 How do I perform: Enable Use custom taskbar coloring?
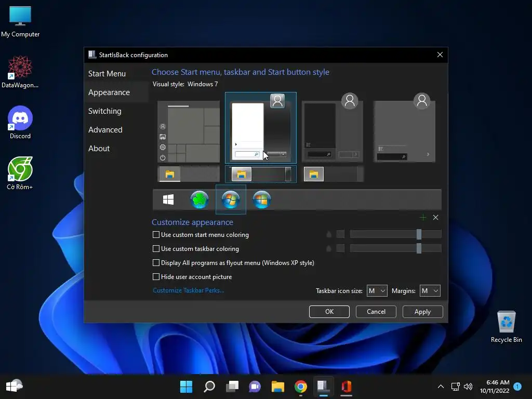196,249
